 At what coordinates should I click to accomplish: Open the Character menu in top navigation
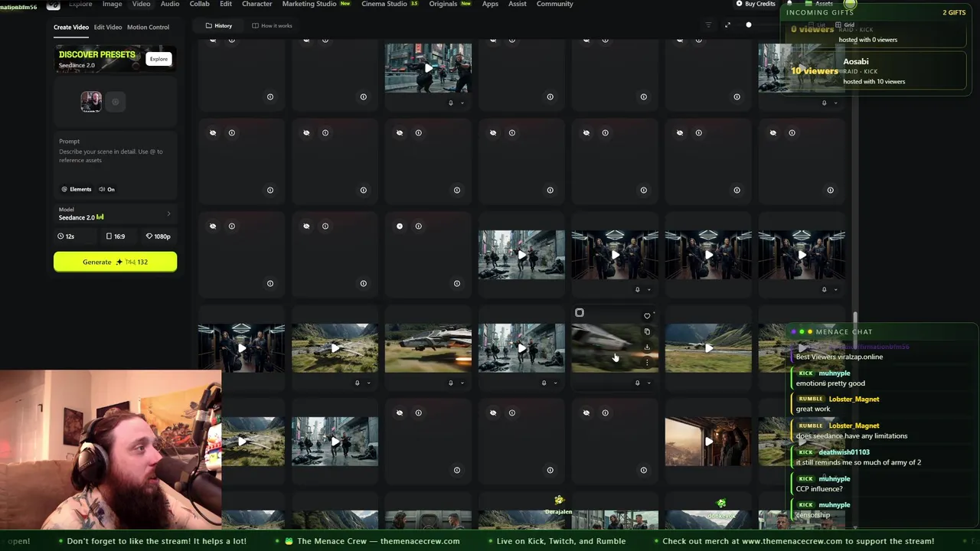coord(257,4)
